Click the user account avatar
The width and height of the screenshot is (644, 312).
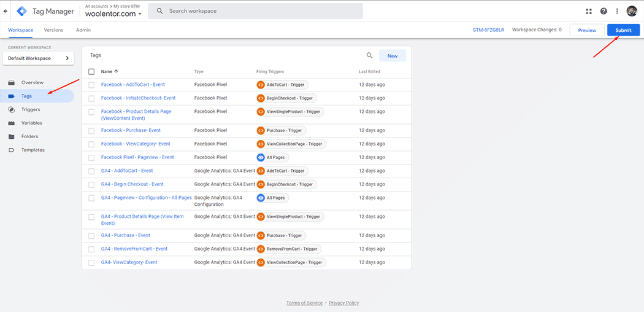pyautogui.click(x=631, y=11)
